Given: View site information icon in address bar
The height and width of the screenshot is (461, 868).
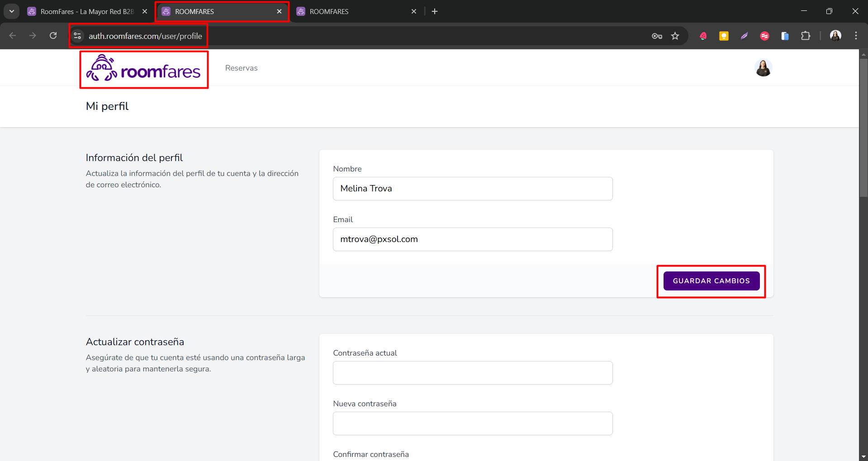Looking at the screenshot, I should (78, 36).
